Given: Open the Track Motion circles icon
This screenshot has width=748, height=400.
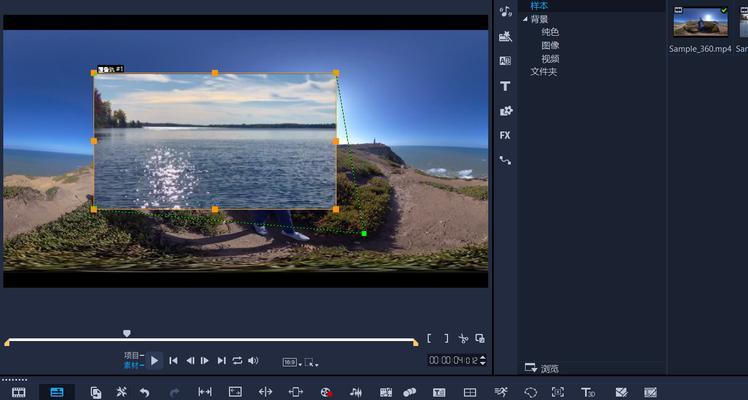Looking at the screenshot, I should (410, 392).
